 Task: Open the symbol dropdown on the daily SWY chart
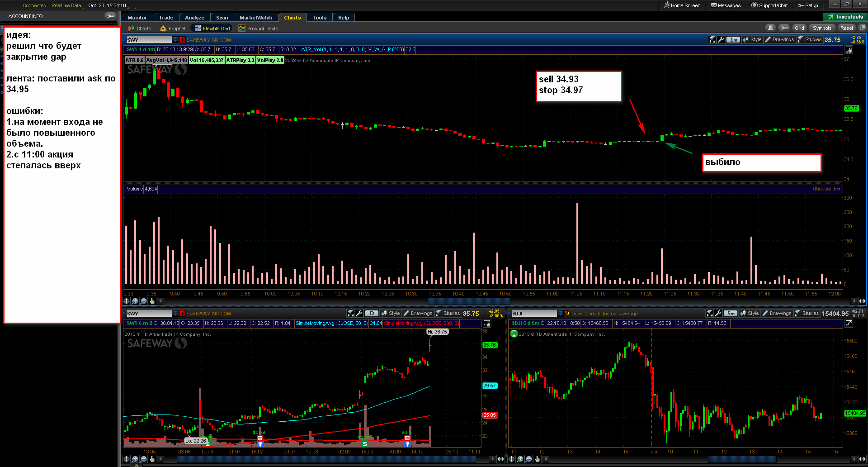(x=175, y=313)
